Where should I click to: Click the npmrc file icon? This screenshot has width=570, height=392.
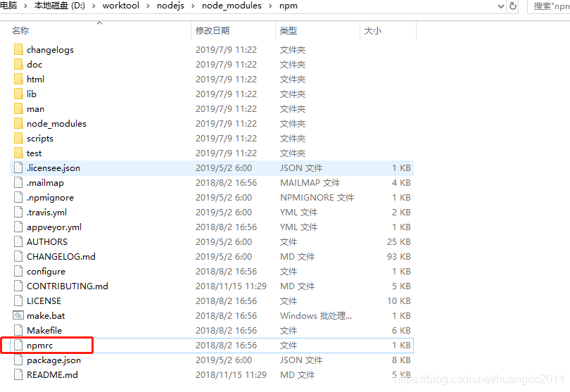[x=18, y=345]
